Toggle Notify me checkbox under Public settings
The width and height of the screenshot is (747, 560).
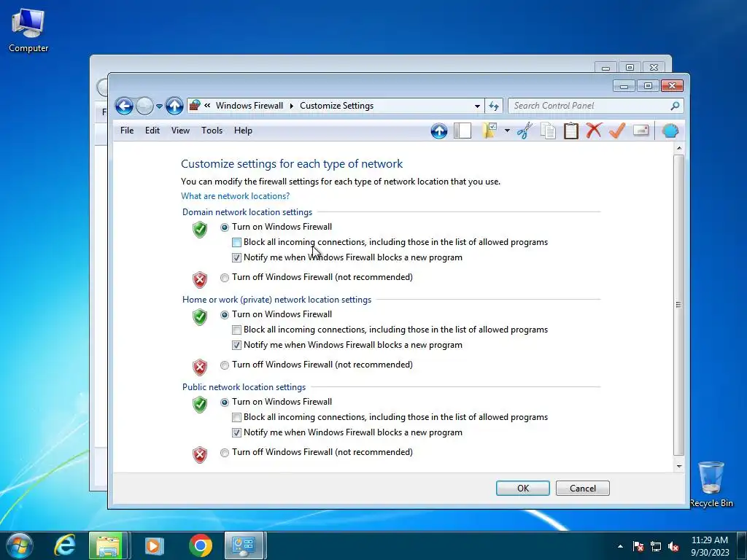[236, 433]
